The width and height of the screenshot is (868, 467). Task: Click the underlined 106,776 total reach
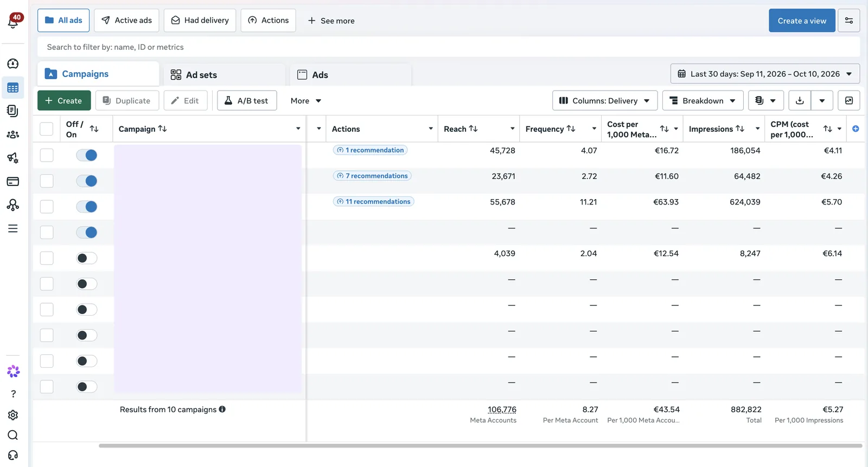point(502,410)
